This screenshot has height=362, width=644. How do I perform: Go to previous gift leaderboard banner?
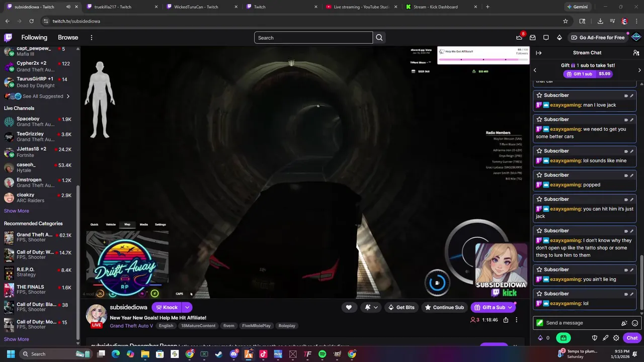(x=535, y=70)
